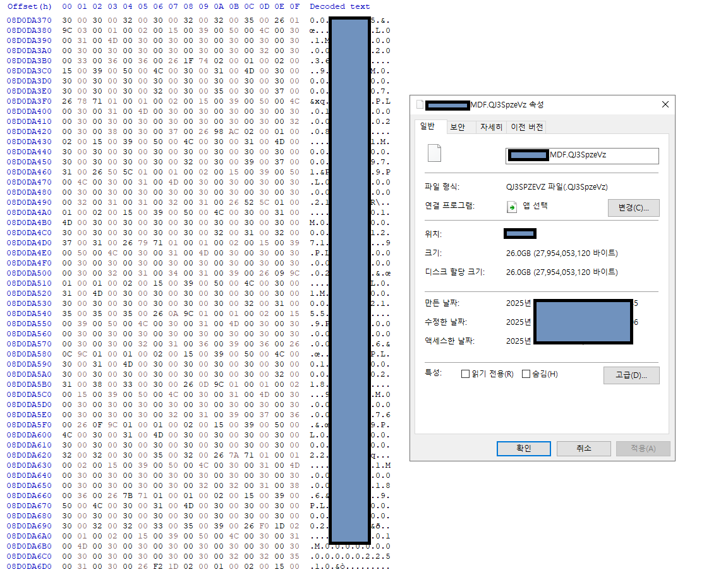Screen dimensions: 728x572
Task: Click the 파일 형식 label
Action: (442, 186)
